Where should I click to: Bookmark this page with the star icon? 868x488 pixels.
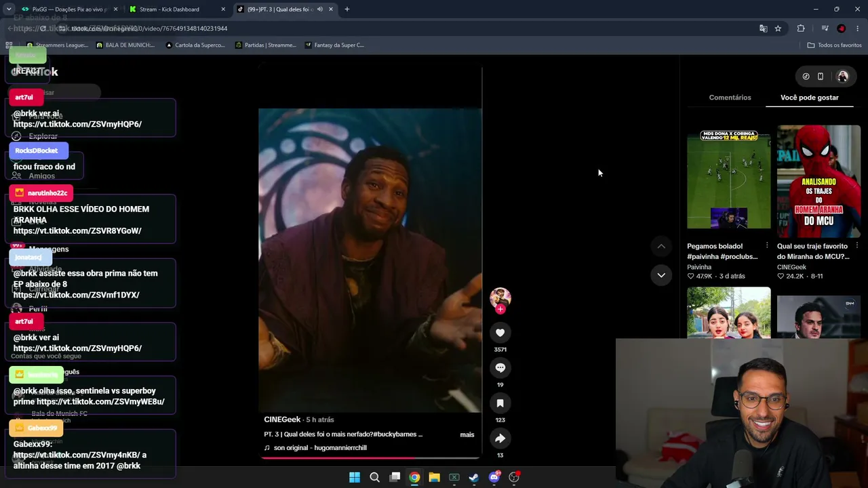click(778, 28)
